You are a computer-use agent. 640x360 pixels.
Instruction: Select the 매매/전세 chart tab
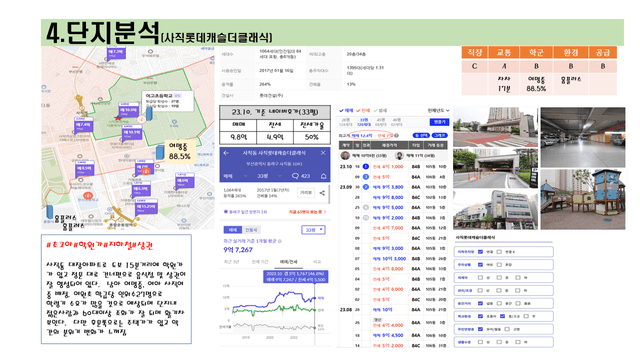tap(289, 262)
